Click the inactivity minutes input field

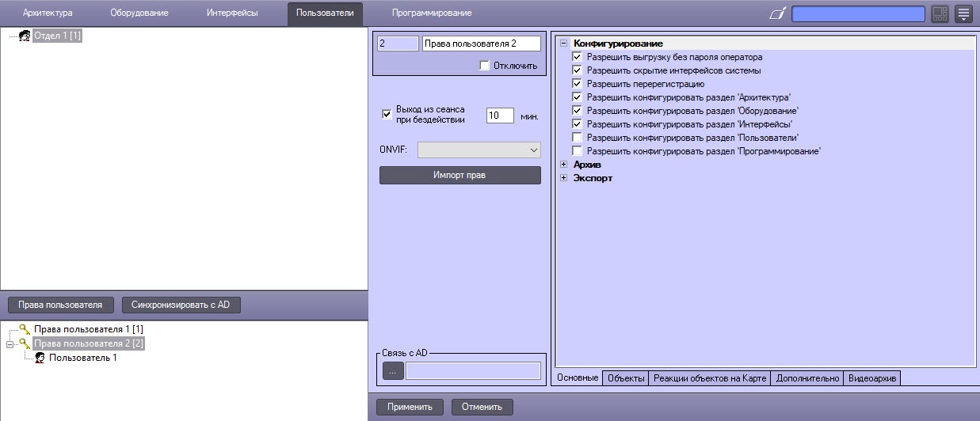pos(499,115)
